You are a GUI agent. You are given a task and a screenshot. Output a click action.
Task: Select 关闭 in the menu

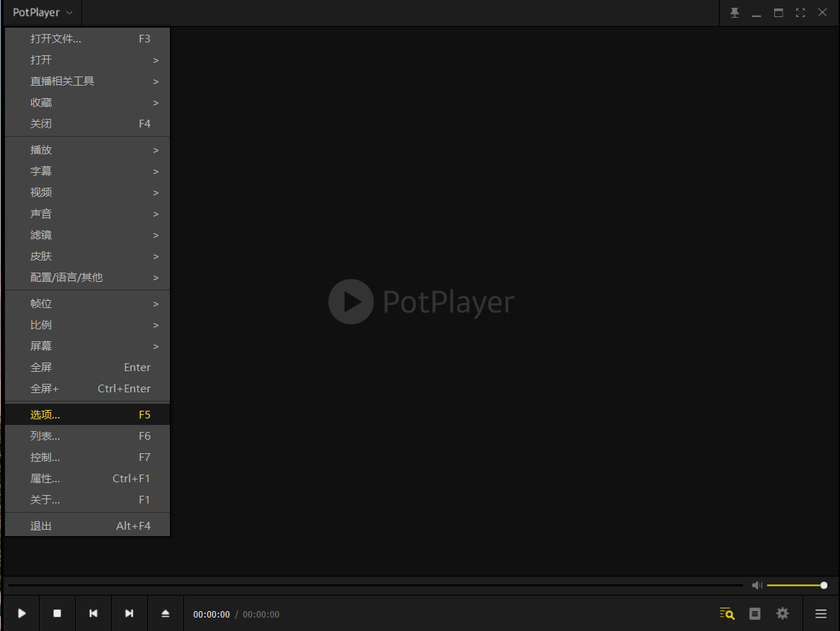tap(87, 124)
